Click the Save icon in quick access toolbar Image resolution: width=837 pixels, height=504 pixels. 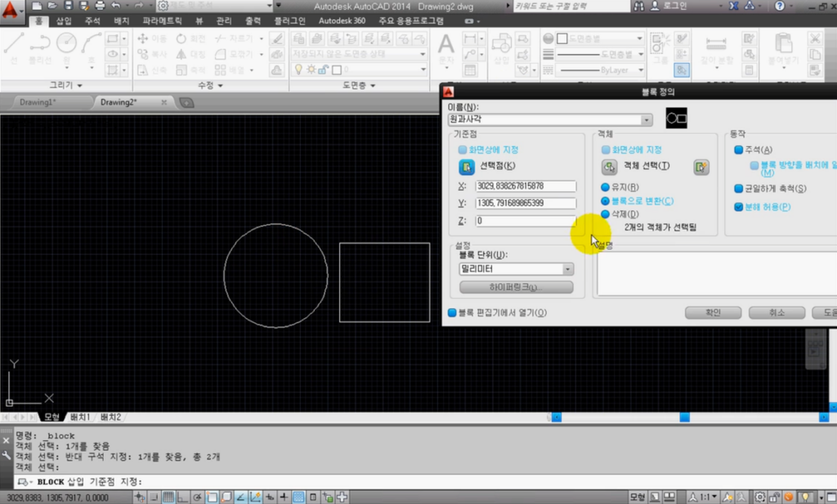point(69,6)
